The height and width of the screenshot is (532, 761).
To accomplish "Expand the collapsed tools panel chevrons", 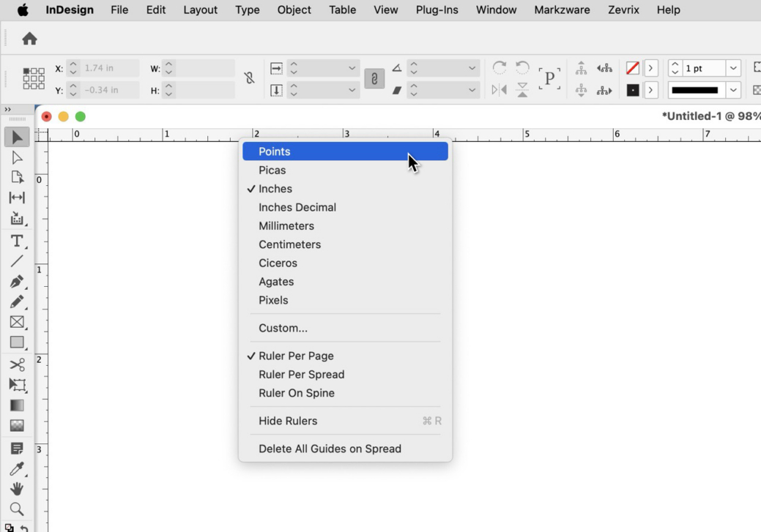I will [8, 110].
